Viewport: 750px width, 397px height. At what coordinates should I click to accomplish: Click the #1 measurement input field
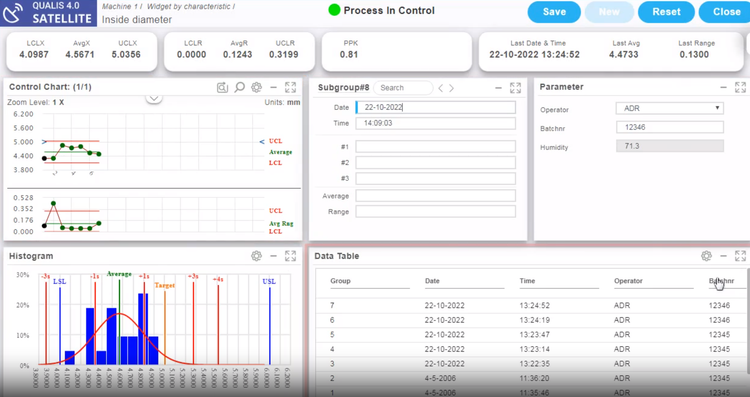(436, 146)
